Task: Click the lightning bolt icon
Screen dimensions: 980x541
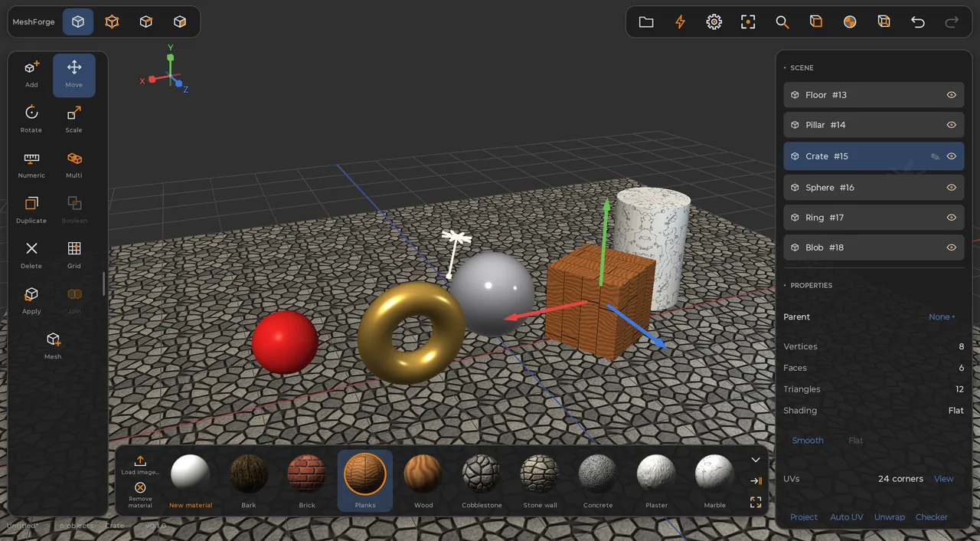Action: click(680, 22)
